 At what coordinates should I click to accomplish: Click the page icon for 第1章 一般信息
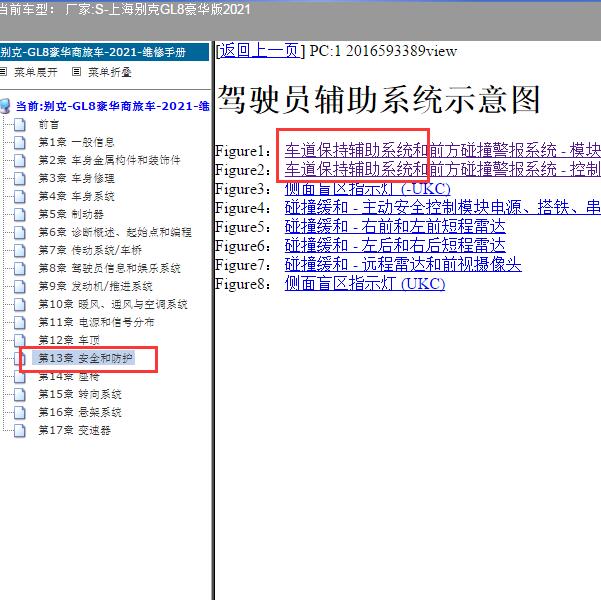tap(20, 143)
